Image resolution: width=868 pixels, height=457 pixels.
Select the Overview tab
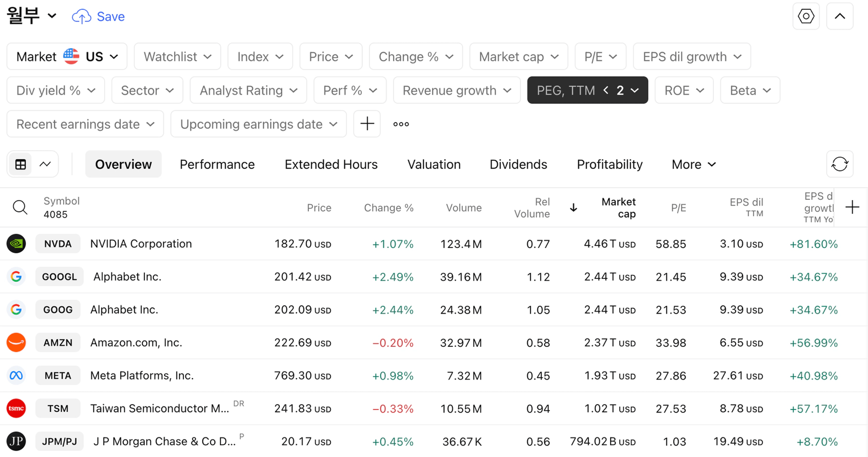point(123,164)
